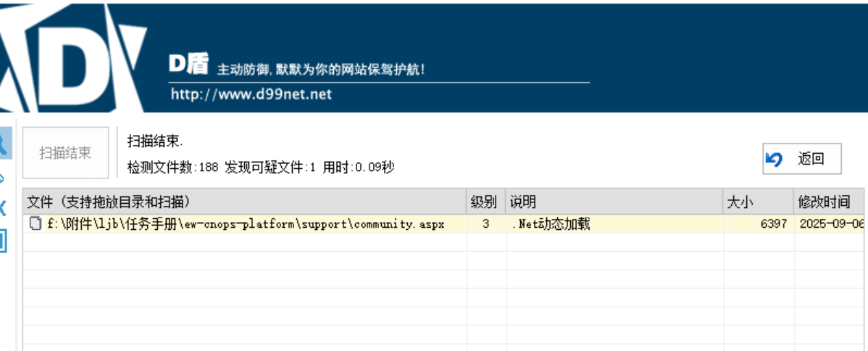
Task: Click sidebar icon directly above the square icon
Action: pos(3,208)
